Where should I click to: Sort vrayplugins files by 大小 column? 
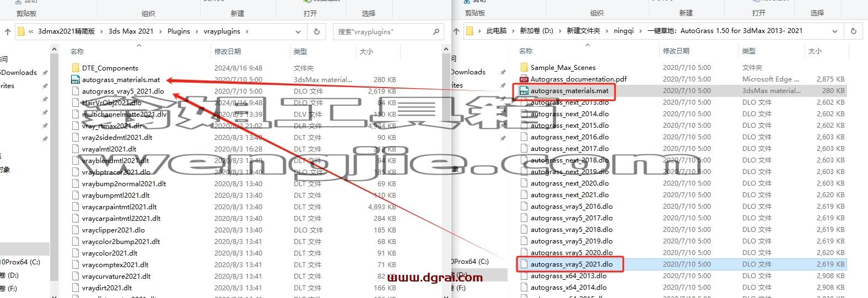click(x=366, y=51)
